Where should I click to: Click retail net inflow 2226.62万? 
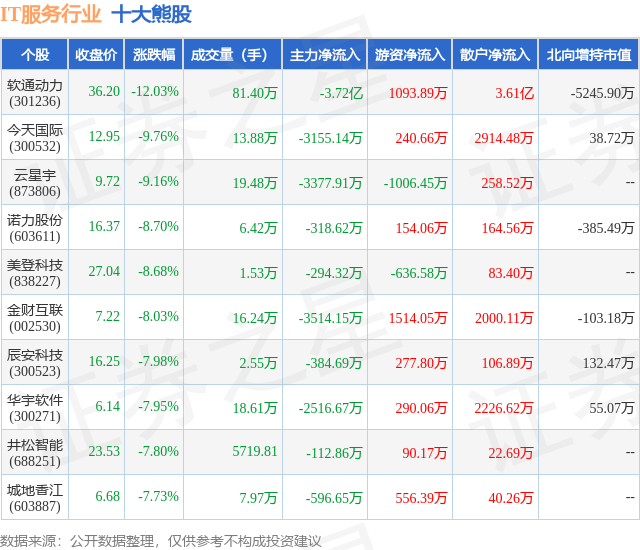point(504,408)
